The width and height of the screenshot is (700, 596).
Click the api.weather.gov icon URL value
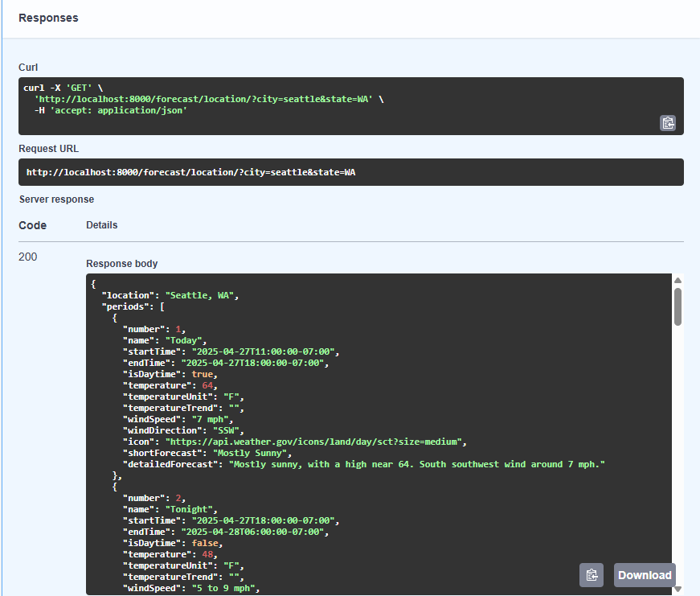[313, 442]
